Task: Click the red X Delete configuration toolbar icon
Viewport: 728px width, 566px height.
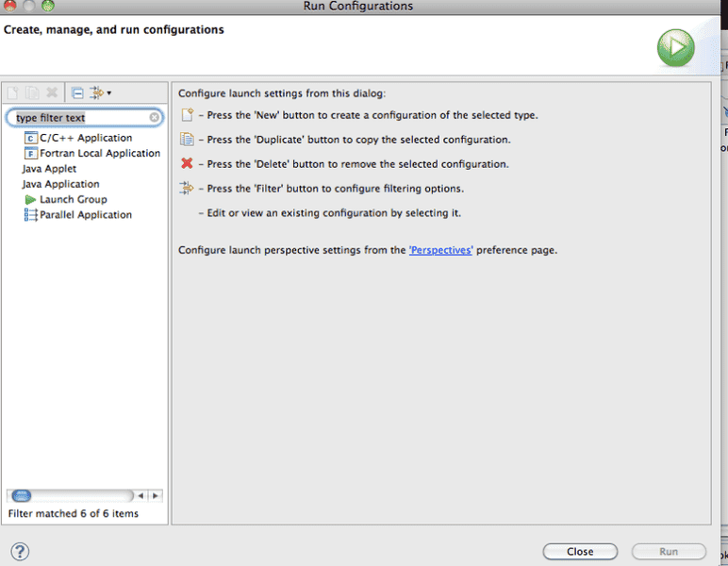Action: click(52, 92)
